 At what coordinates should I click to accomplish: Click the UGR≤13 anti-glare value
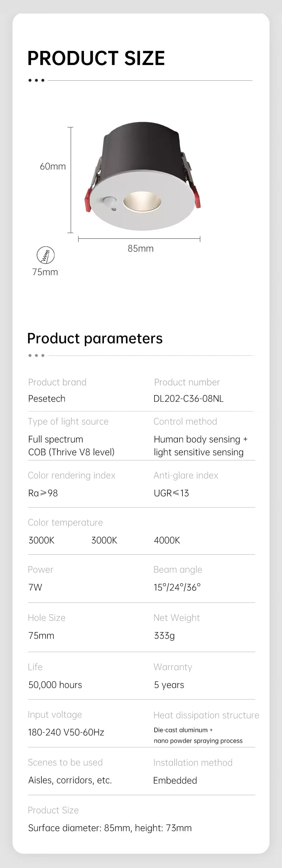[171, 493]
